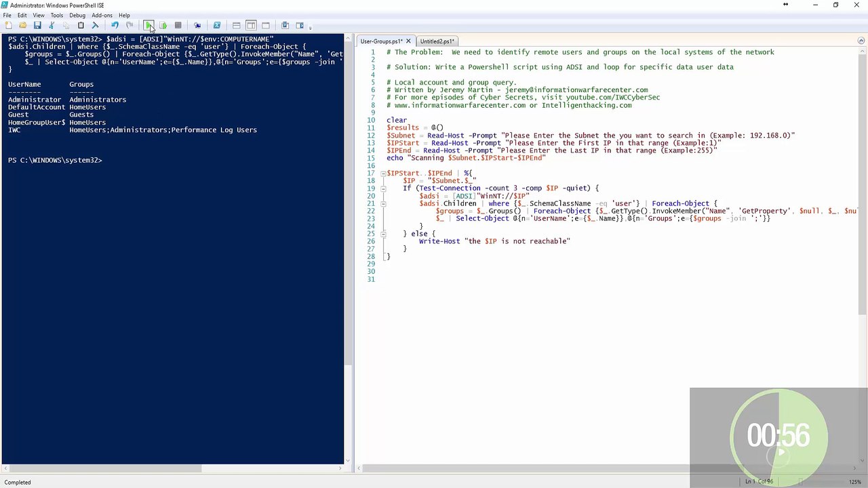Open the Tools menu
Screen dimensions: 868x488
57,15
